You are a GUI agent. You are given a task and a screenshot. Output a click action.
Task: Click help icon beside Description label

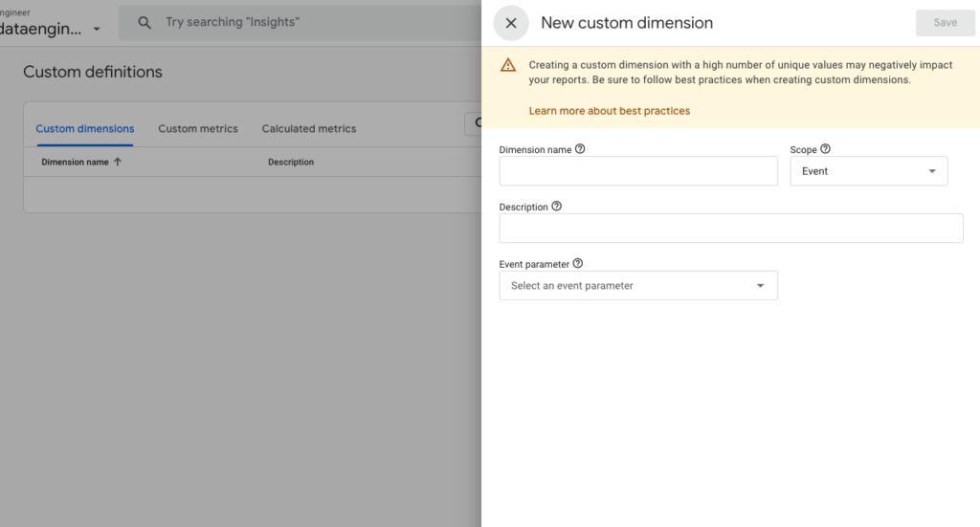557,207
